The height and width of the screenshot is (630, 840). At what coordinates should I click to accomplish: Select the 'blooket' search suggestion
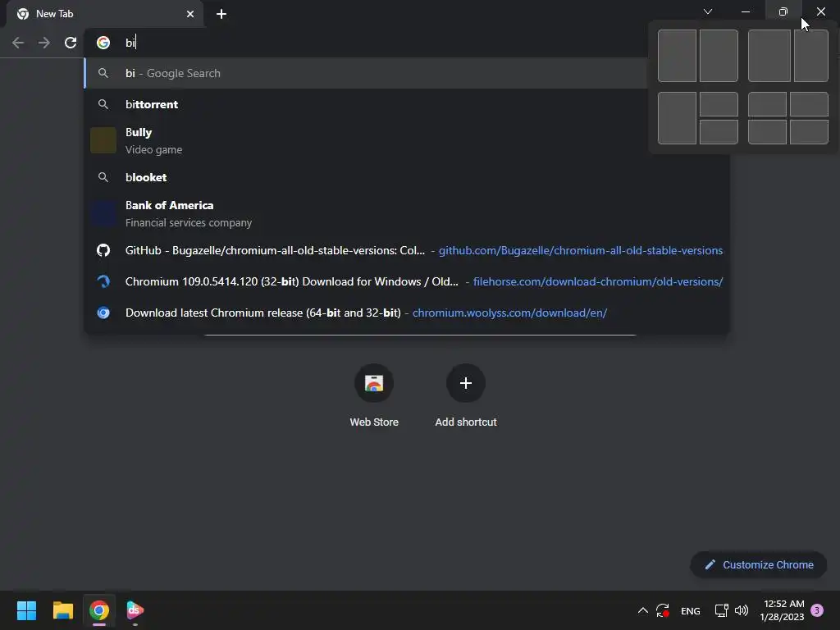click(407, 177)
